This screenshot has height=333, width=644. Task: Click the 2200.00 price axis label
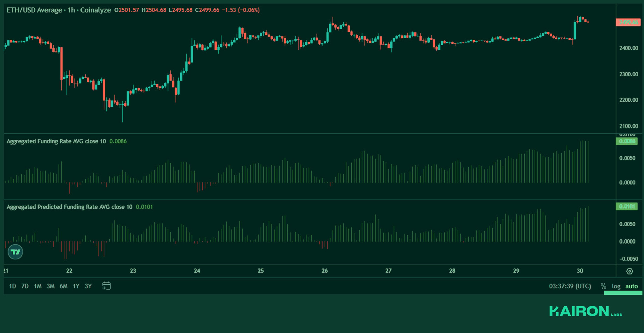click(x=629, y=100)
